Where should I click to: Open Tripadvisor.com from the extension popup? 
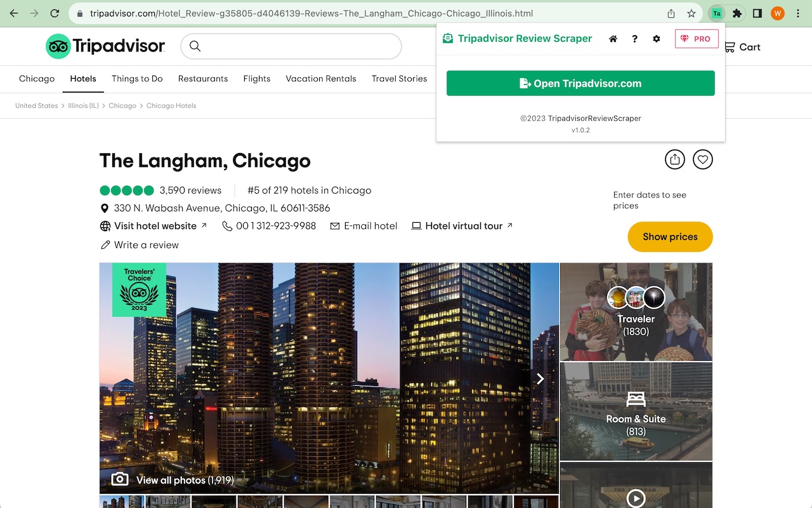tap(581, 83)
